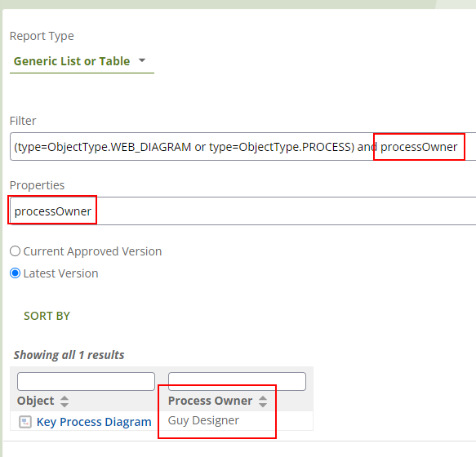Focus the Filter expression input field
The image size is (476, 457).
(x=242, y=147)
